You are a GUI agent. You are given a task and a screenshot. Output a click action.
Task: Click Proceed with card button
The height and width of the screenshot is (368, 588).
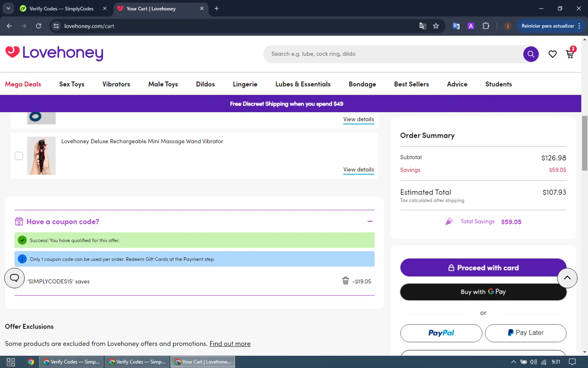[483, 268]
